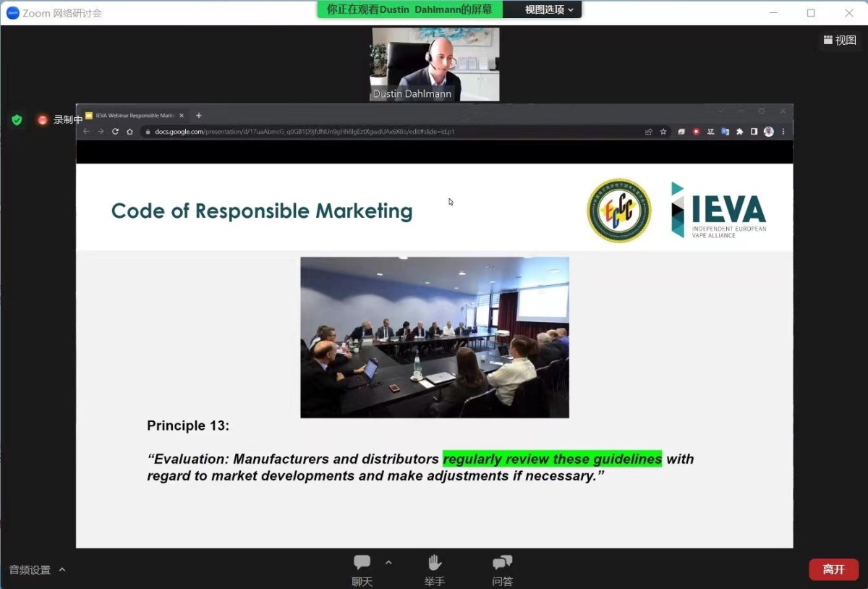Image resolution: width=868 pixels, height=589 pixels.
Task: Click the browser profile avatar
Action: (x=768, y=132)
